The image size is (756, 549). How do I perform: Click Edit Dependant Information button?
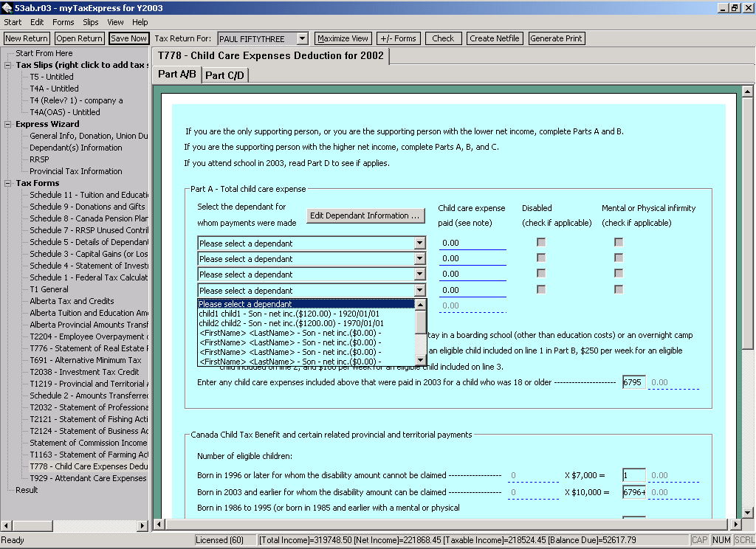pos(366,215)
